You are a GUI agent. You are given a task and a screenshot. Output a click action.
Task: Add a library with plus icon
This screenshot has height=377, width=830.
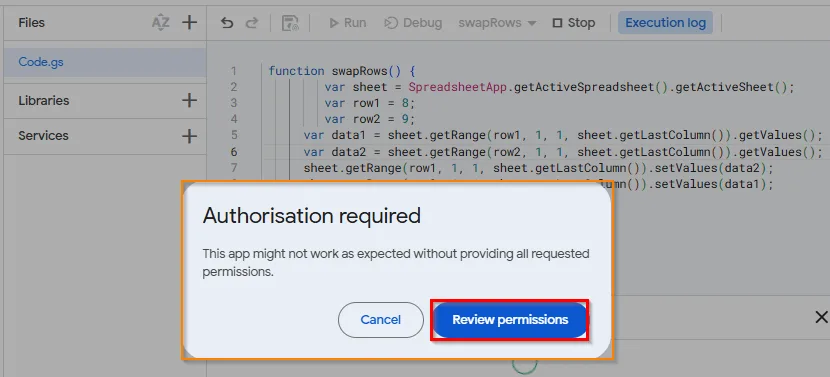tap(189, 100)
